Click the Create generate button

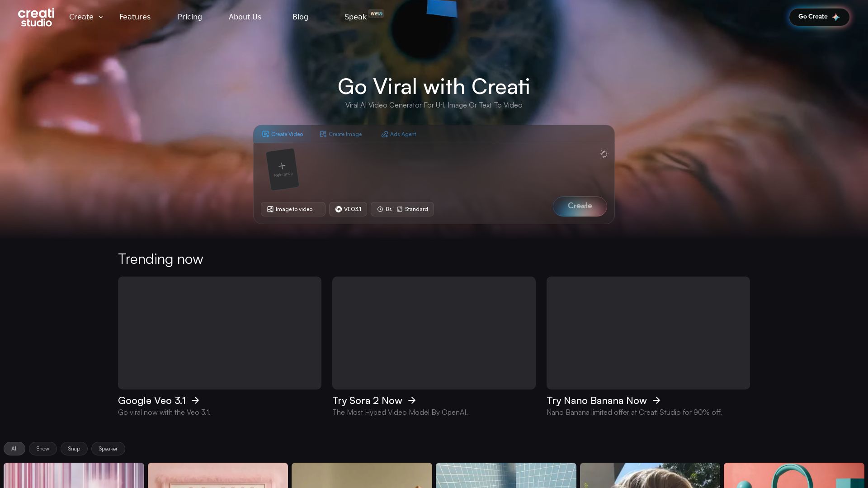click(x=580, y=206)
